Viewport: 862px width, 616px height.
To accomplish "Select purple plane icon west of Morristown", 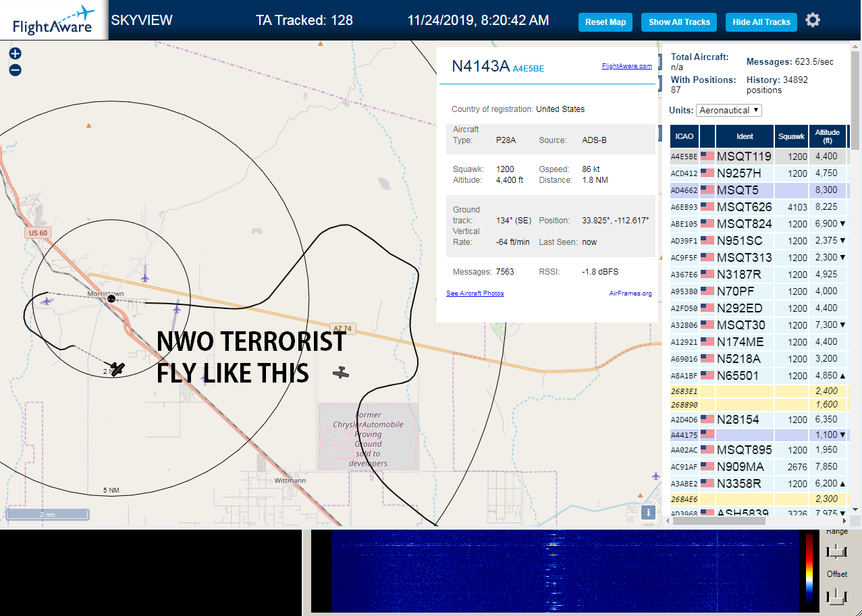I will pyautogui.click(x=46, y=301).
